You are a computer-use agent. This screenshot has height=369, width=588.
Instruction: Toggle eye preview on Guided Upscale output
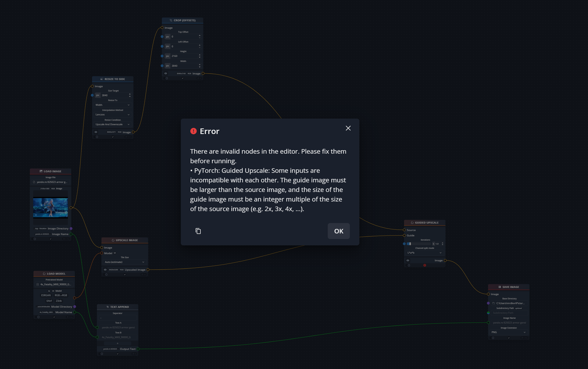click(x=408, y=261)
